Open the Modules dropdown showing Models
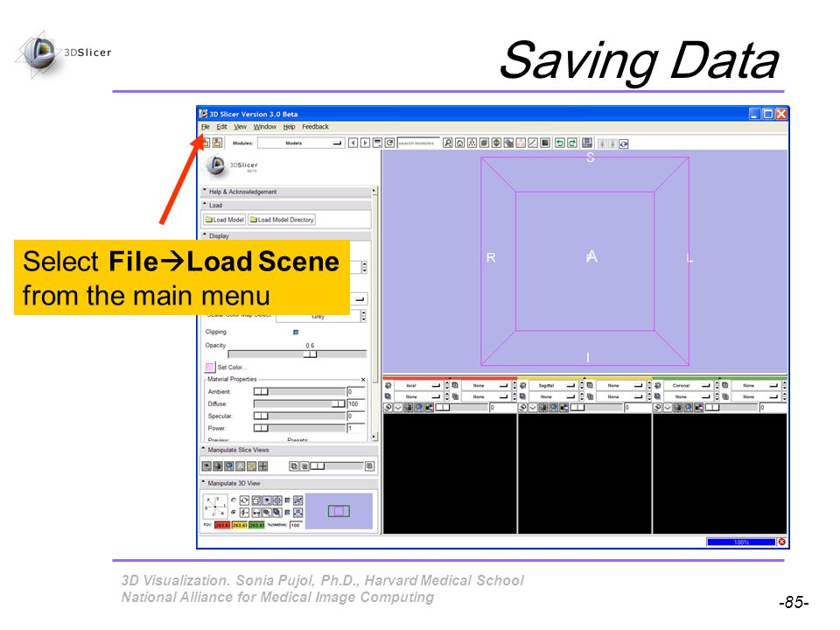 [300, 143]
